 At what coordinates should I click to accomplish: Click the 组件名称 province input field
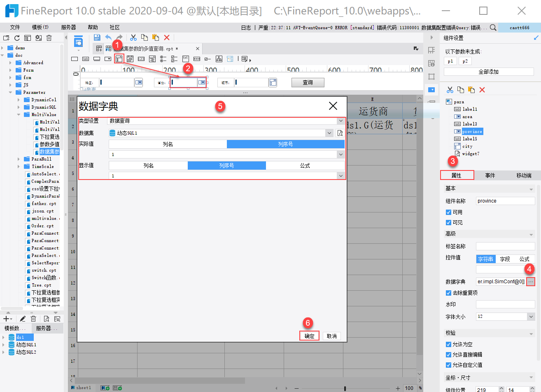505,201
